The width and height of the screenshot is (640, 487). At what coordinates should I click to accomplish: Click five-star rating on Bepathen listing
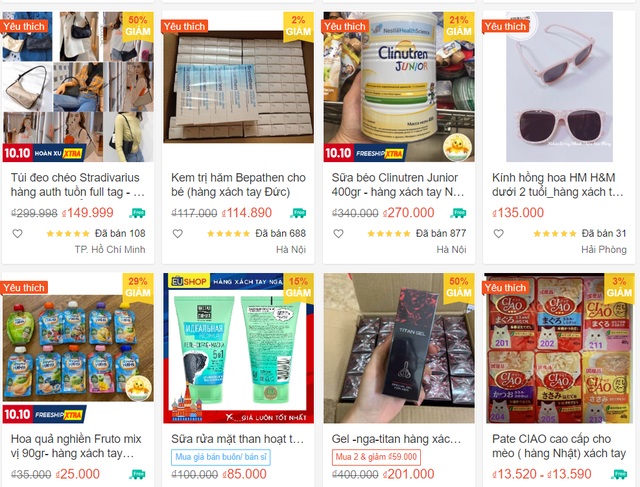pyautogui.click(x=228, y=234)
